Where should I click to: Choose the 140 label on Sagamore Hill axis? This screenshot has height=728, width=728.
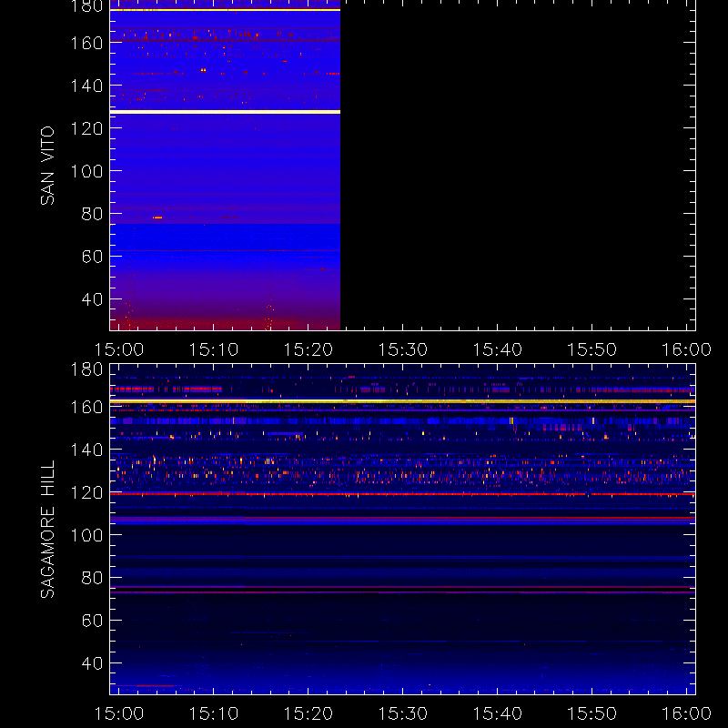86,450
